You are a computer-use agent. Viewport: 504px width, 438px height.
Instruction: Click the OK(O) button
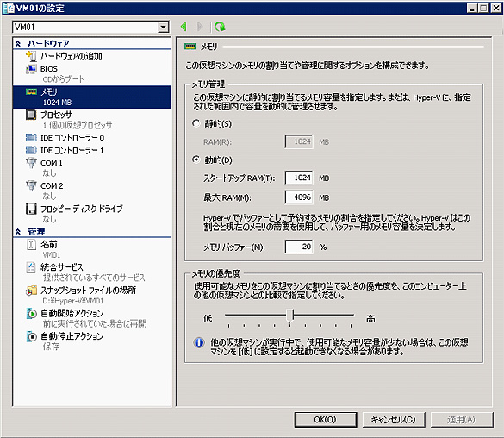326,420
